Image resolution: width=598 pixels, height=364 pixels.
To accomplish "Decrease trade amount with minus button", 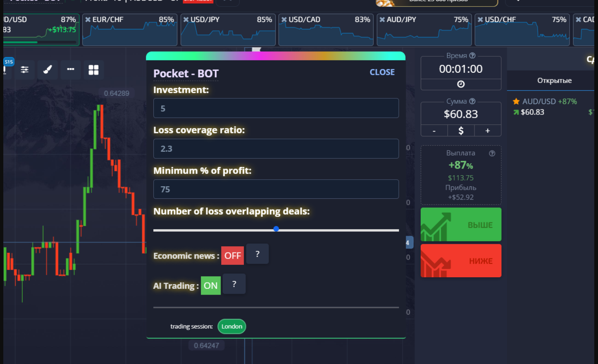I will pos(434,131).
